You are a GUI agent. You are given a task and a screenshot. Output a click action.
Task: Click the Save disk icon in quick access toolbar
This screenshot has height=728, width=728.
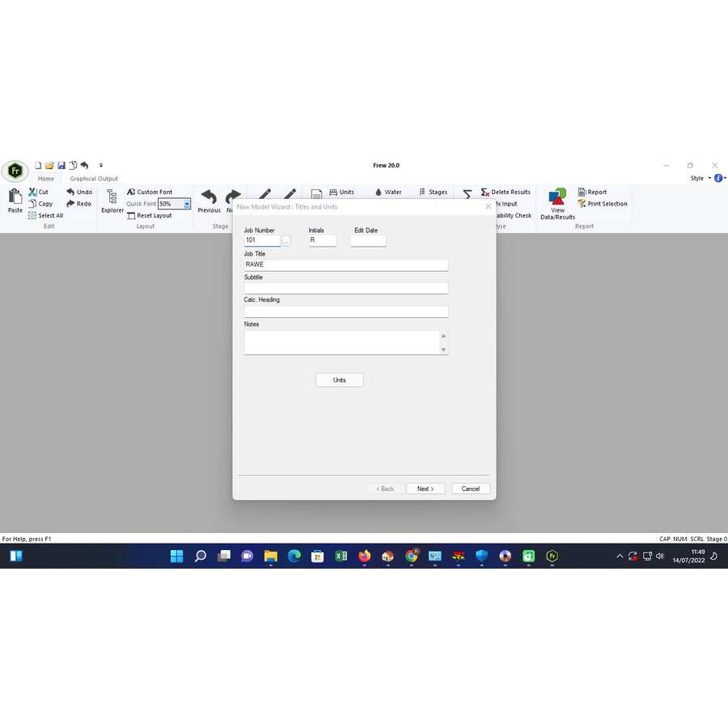tap(61, 165)
